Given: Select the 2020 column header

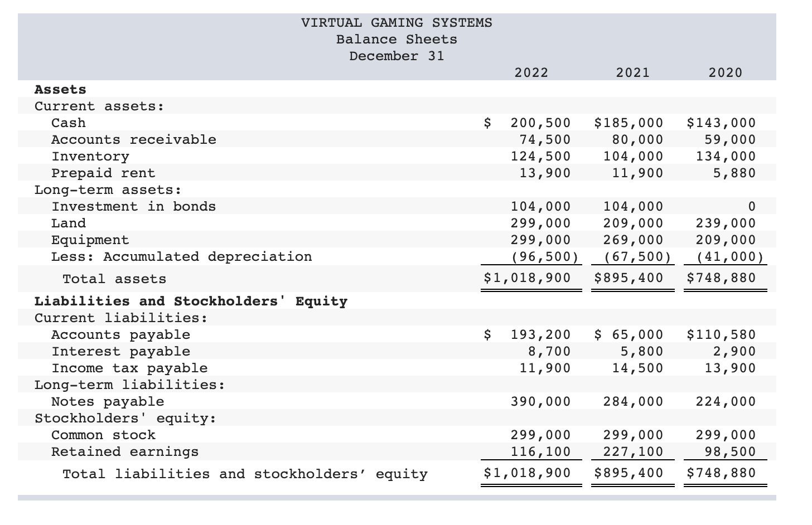Looking at the screenshot, I should point(726,72).
